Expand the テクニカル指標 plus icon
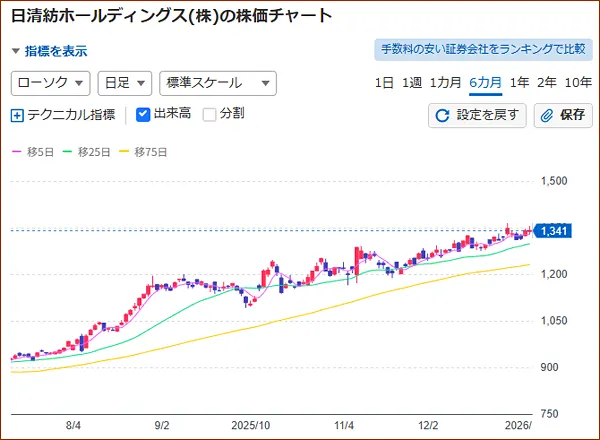Viewport: 600px width, 440px height. coord(17,115)
